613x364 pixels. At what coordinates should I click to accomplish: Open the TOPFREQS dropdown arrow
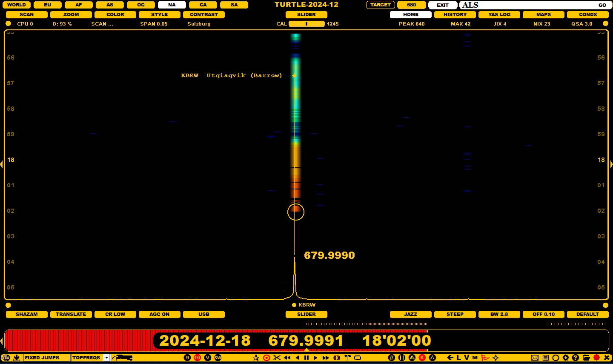pos(106,358)
